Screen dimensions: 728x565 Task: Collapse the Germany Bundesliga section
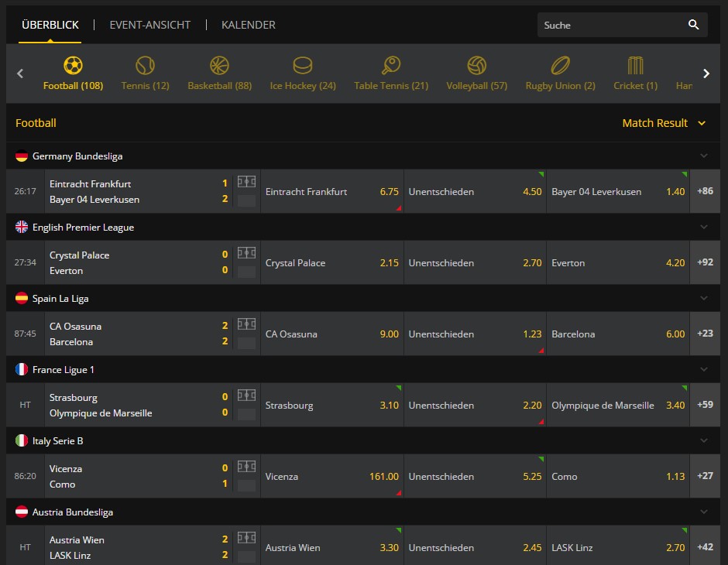pyautogui.click(x=704, y=156)
